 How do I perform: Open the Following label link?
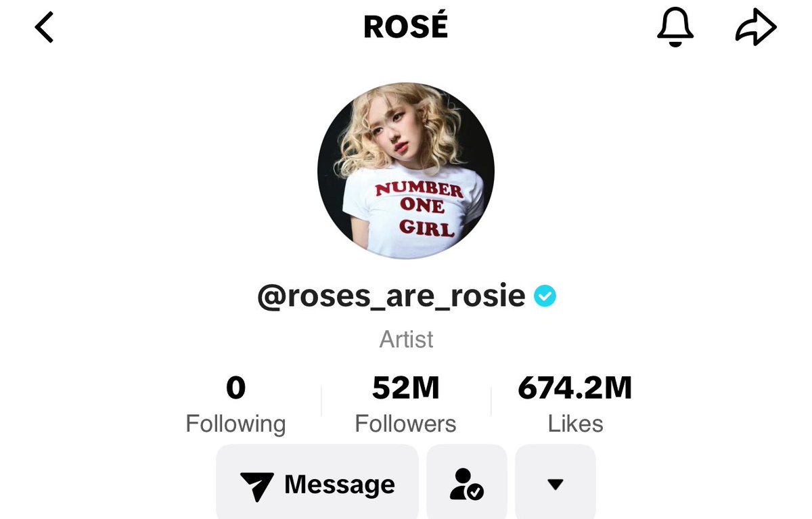click(235, 424)
